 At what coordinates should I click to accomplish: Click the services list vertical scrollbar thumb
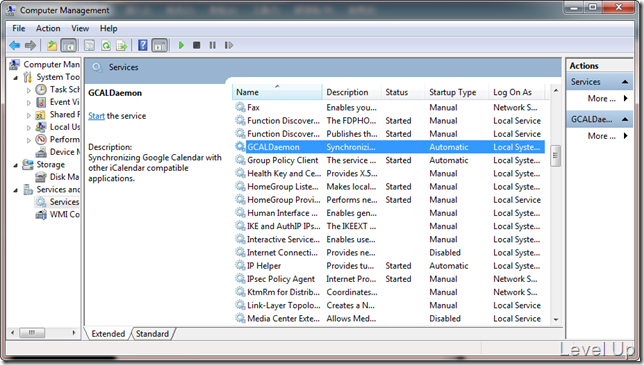pyautogui.click(x=556, y=156)
